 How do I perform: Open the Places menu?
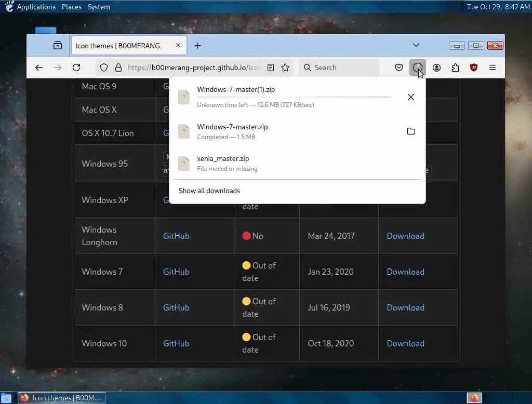72,7
